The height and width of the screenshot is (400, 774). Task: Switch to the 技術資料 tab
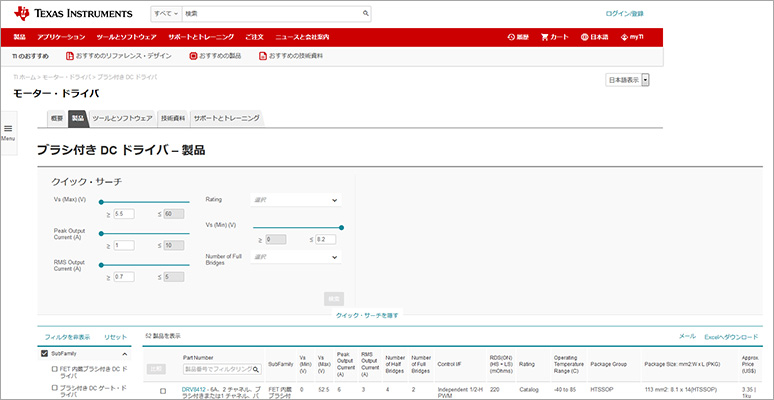tap(173, 119)
